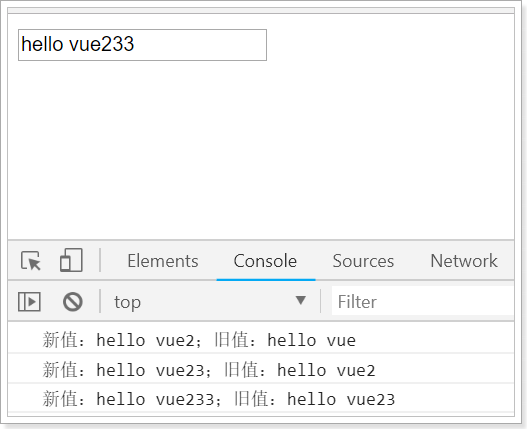Switch to the Elements tab
Screen dimensions: 527x429
[163, 261]
